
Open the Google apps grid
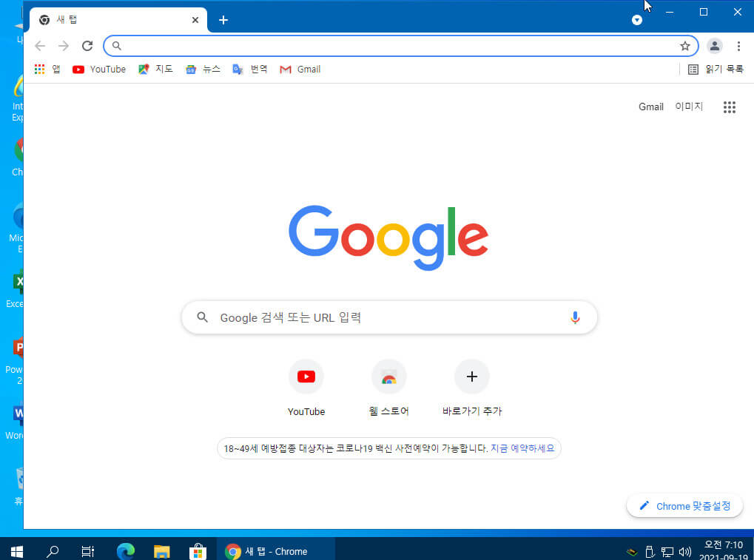(729, 107)
